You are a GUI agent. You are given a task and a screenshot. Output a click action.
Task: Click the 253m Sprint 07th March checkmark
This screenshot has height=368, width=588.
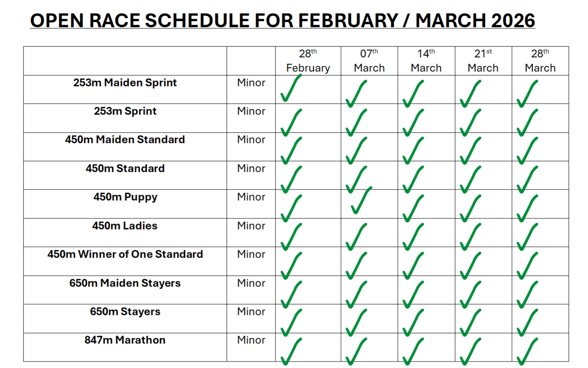(x=356, y=122)
